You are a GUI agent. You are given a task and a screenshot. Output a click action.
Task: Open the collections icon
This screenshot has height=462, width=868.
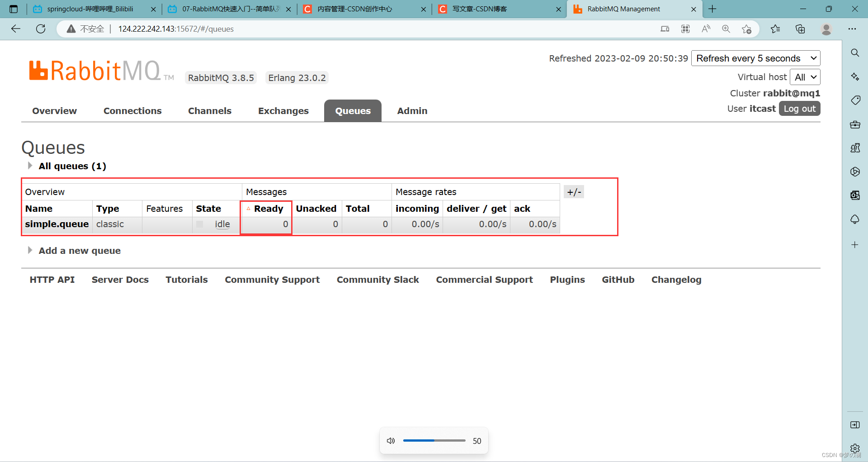point(800,29)
